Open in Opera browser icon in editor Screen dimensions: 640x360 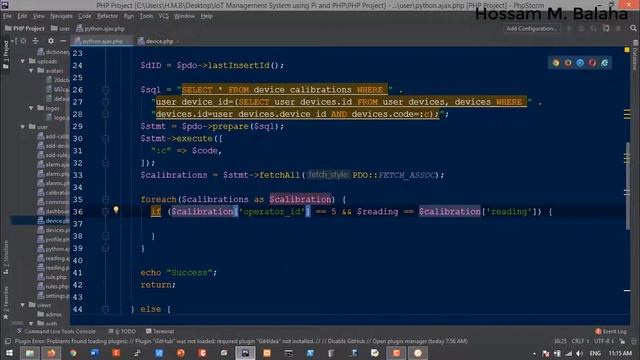tap(592, 63)
